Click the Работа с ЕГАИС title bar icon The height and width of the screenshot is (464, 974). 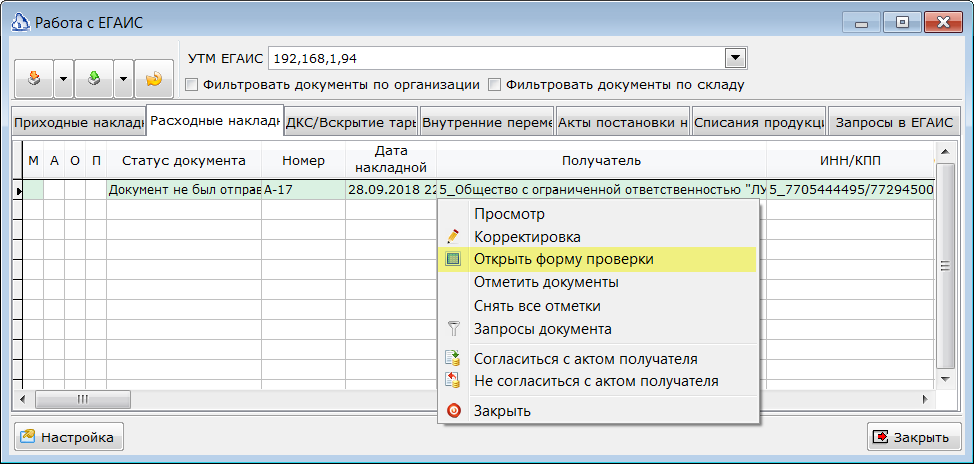tap(21, 24)
